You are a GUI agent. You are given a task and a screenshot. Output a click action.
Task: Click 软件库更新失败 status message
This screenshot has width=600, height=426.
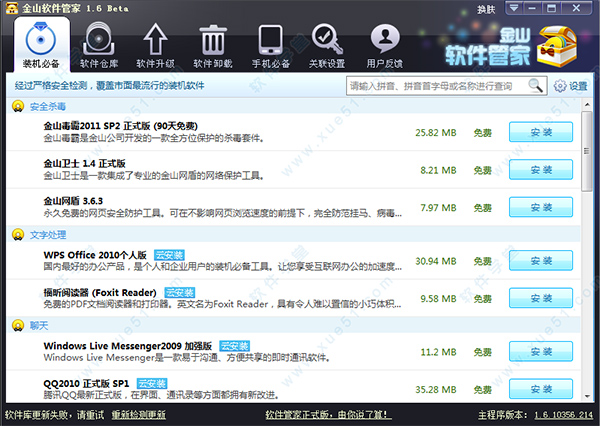point(54,415)
